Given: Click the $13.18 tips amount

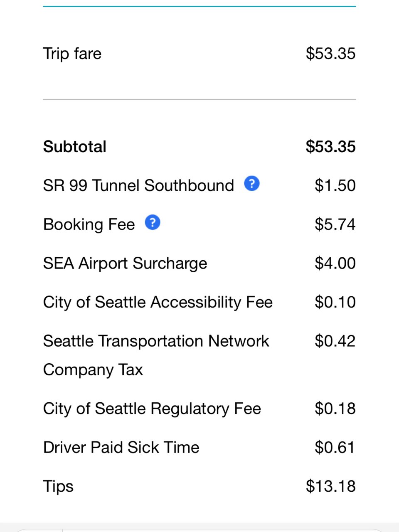Looking at the screenshot, I should click(x=330, y=486).
